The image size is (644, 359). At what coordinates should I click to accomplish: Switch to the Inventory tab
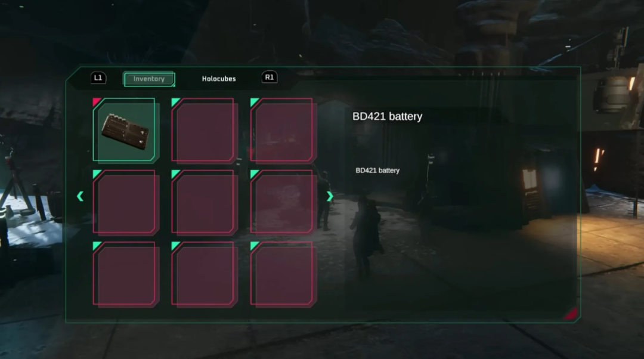pos(149,79)
